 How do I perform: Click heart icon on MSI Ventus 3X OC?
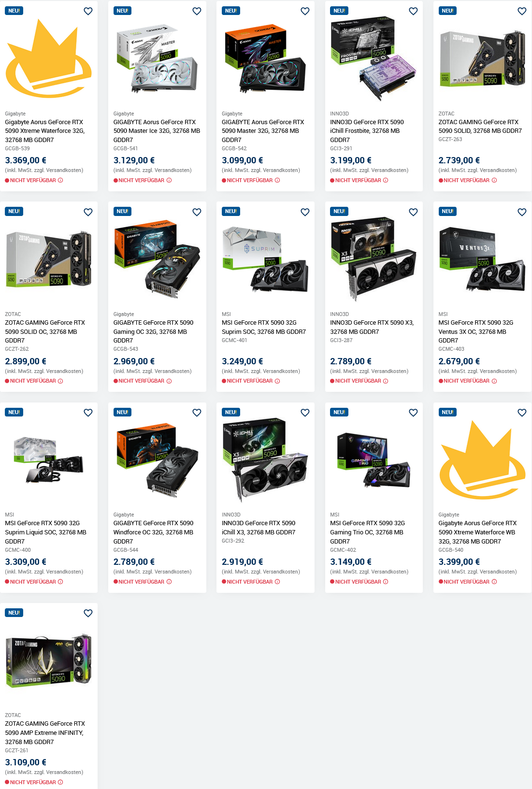pos(522,212)
